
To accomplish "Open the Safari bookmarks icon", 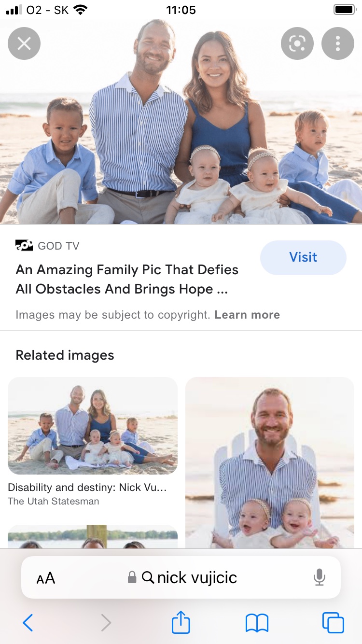I will point(257,623).
